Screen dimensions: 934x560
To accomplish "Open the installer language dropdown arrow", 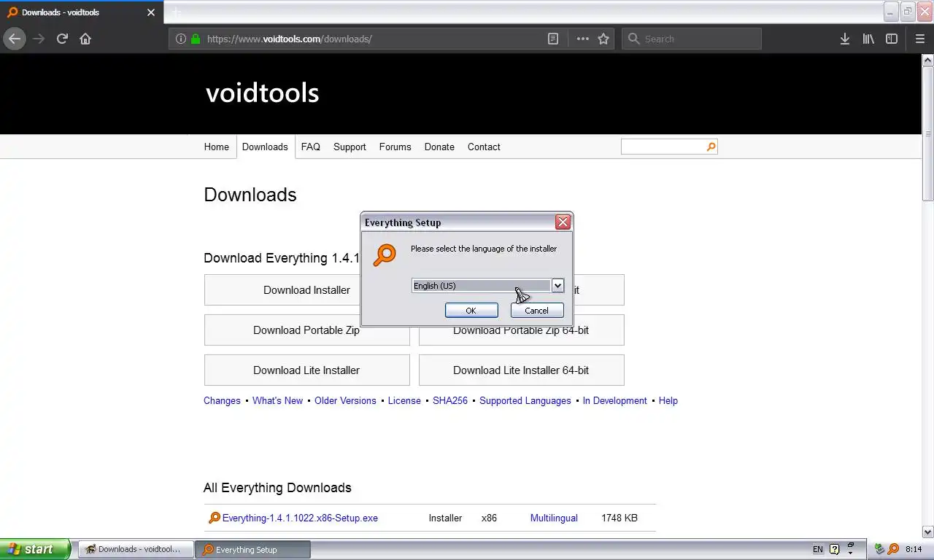I will [x=557, y=286].
